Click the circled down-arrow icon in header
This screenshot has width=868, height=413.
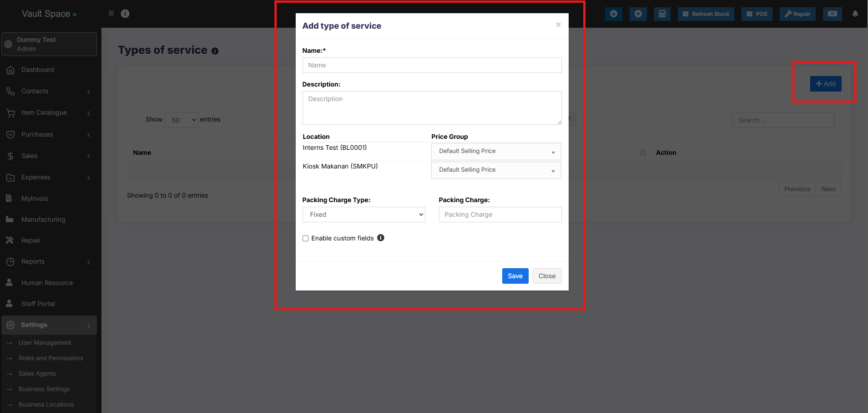[x=613, y=14]
